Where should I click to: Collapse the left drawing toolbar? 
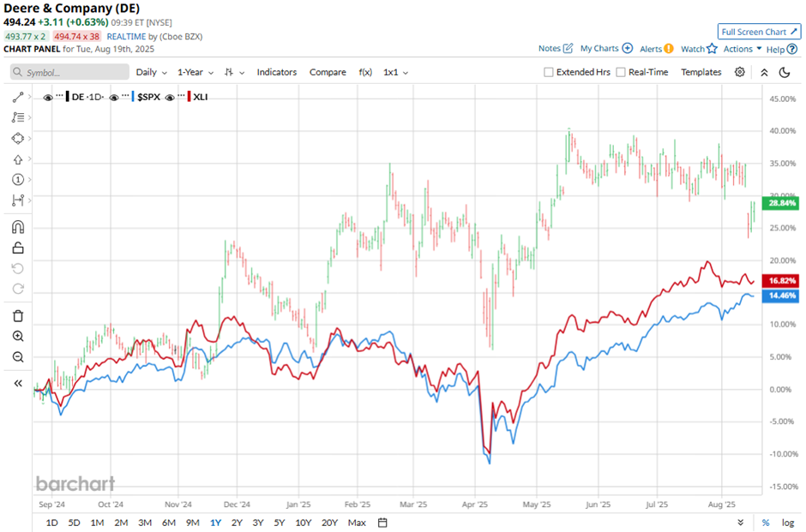(18, 383)
